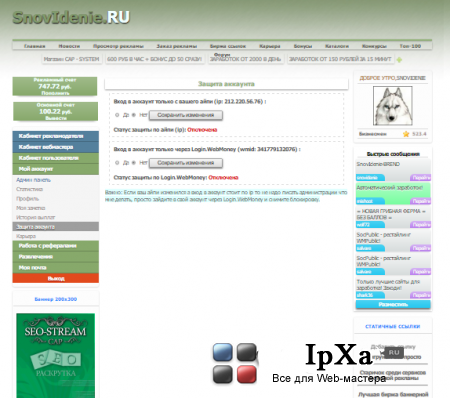450x398 pixels.
Task: Open 'Топ-100' menu item
Action: point(410,46)
